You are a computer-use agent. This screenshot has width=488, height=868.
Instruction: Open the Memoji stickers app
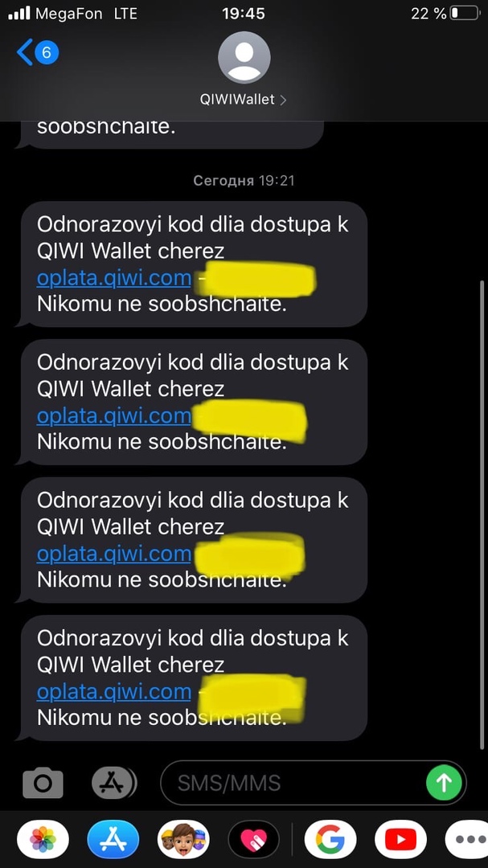point(183,839)
